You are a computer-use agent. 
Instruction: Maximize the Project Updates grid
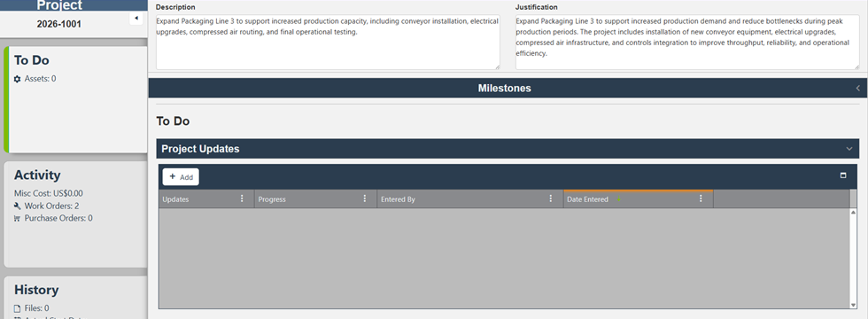(843, 175)
